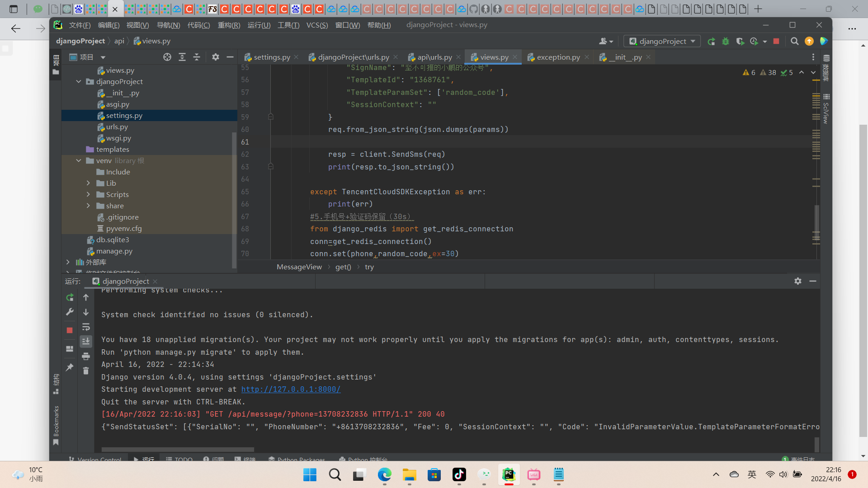
Task: Open the http://127.0.0.1:8000/ link
Action: tap(291, 389)
